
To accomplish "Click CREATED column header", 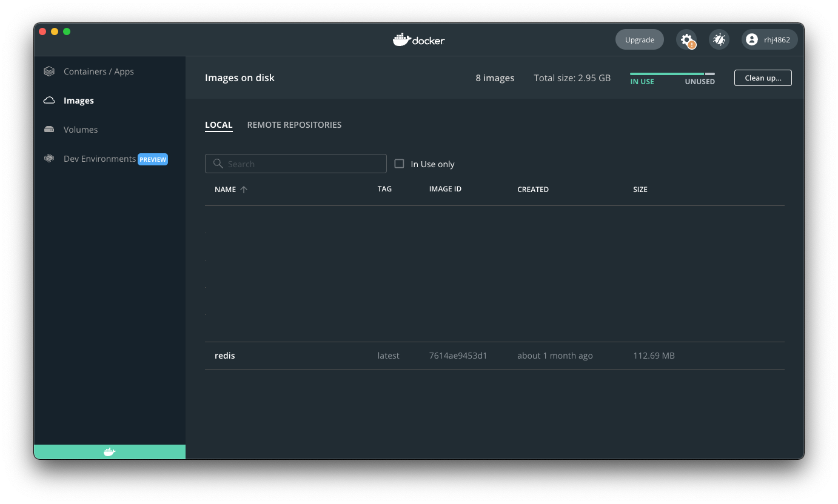I will click(533, 190).
